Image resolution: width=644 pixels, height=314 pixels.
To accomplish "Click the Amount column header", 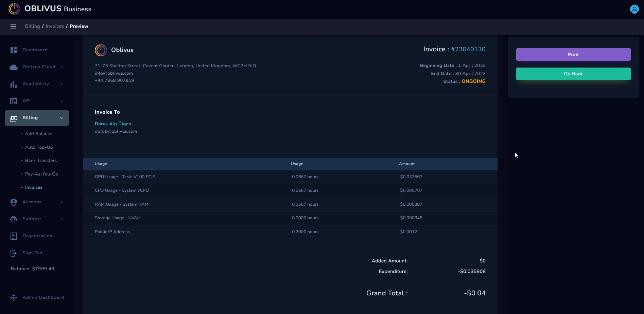I will point(407,164).
